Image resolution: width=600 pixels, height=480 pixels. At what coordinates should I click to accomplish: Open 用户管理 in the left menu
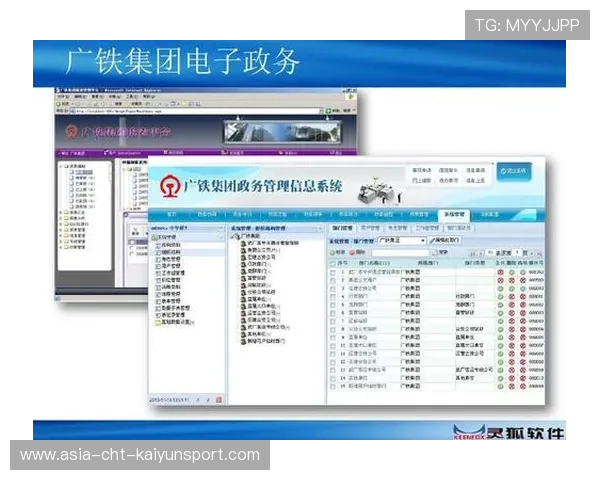[x=168, y=266]
